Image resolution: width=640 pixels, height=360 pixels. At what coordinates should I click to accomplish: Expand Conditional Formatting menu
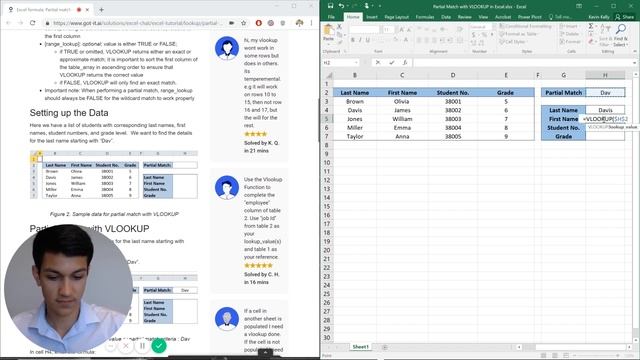pyautogui.click(x=526, y=26)
